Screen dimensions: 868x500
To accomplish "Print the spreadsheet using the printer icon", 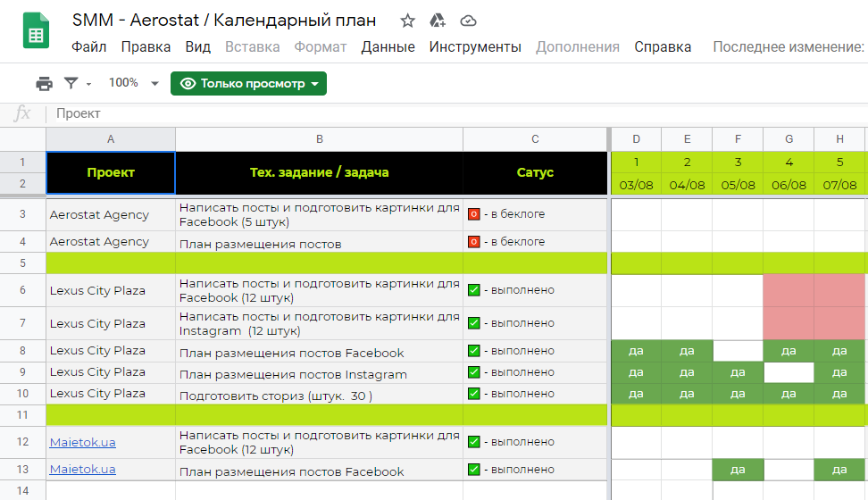I will pyautogui.click(x=44, y=83).
